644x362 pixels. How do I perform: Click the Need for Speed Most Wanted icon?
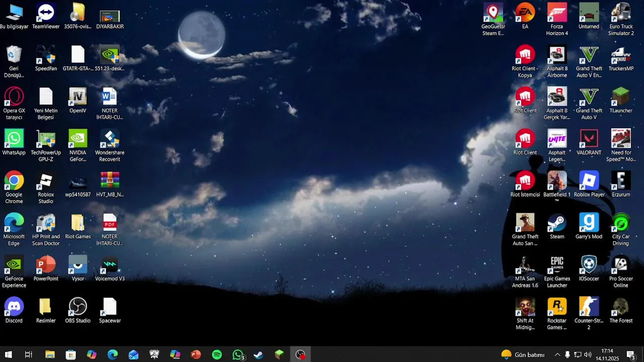pyautogui.click(x=621, y=146)
